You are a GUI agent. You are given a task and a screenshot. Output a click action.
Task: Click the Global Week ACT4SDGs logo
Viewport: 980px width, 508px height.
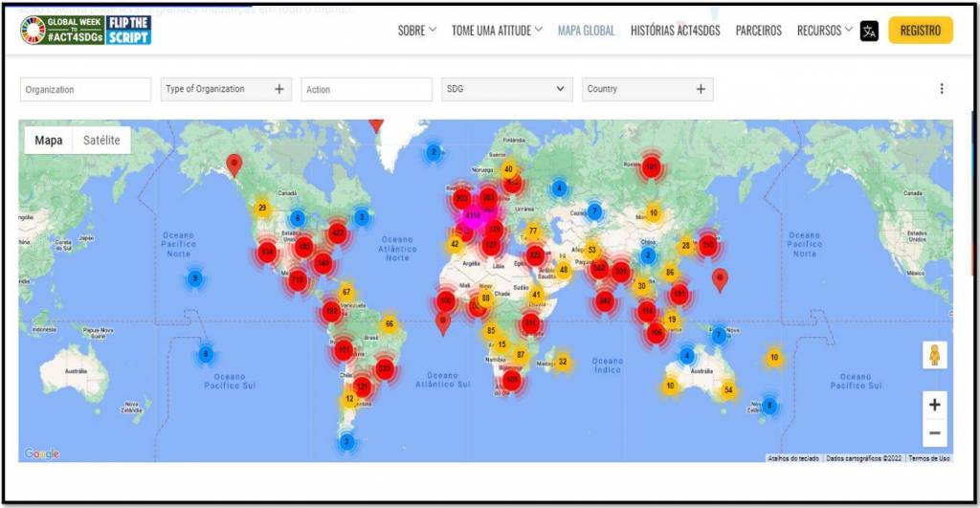point(85,30)
